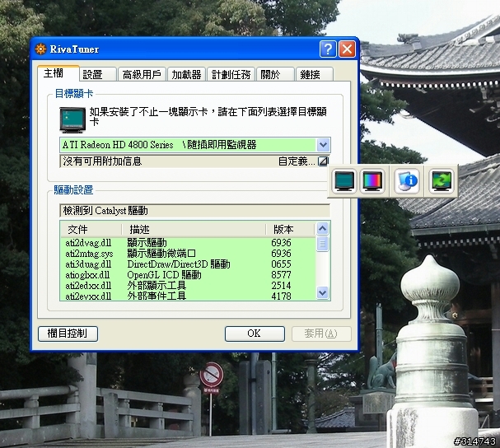Open the 鏈接 tab

click(x=314, y=74)
